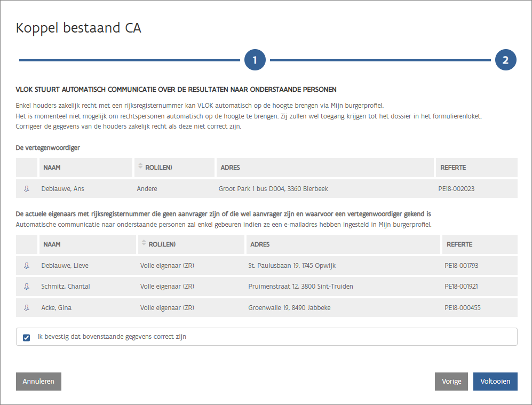Select wizard step 2 circle
Screen dimensions: 532x405
pyautogui.click(x=505, y=60)
